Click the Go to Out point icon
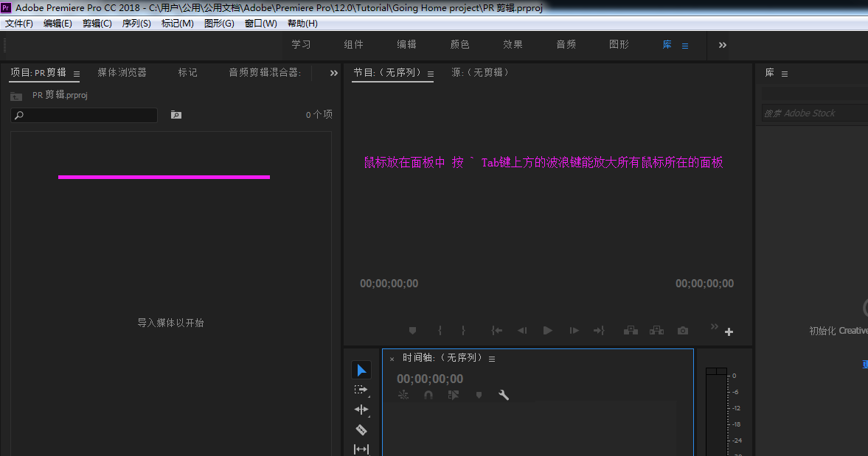The width and height of the screenshot is (868, 456). click(x=599, y=331)
